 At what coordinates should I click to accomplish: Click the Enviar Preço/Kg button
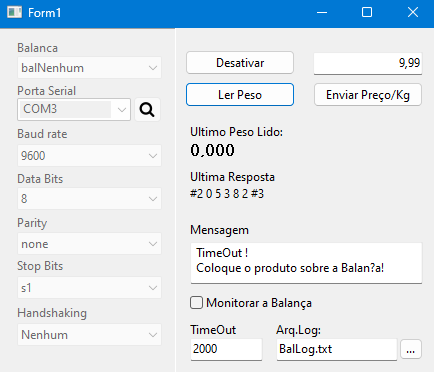coord(368,95)
